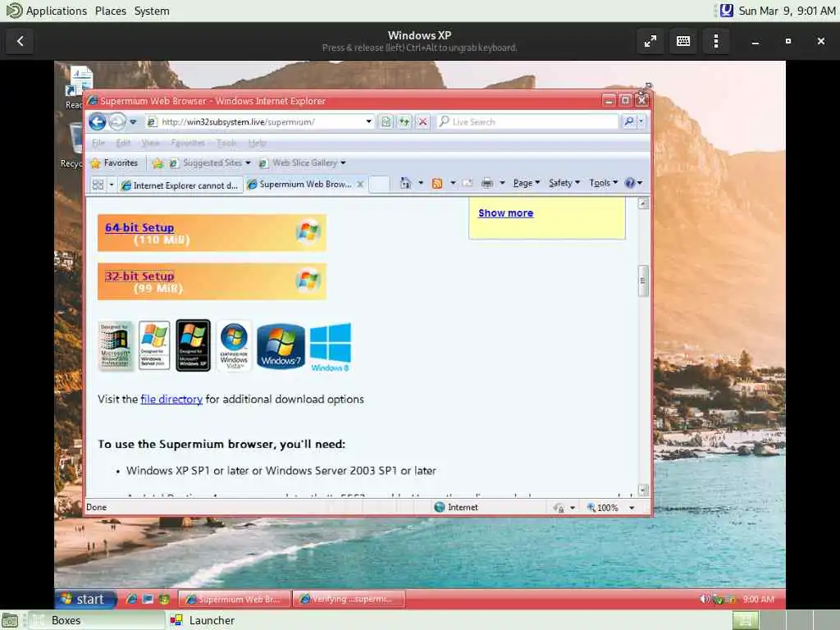Click the Print icon
Screen dimensions: 840x630
[x=486, y=183]
